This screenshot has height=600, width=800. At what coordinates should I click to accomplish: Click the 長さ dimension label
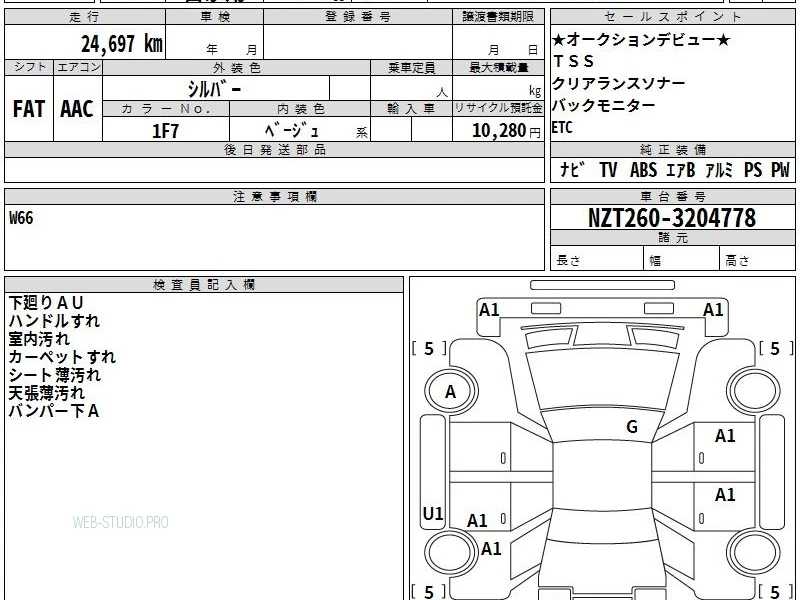(x=568, y=261)
